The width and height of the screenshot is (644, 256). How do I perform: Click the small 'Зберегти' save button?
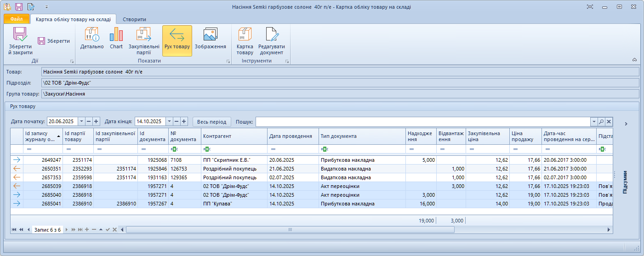pos(54,41)
